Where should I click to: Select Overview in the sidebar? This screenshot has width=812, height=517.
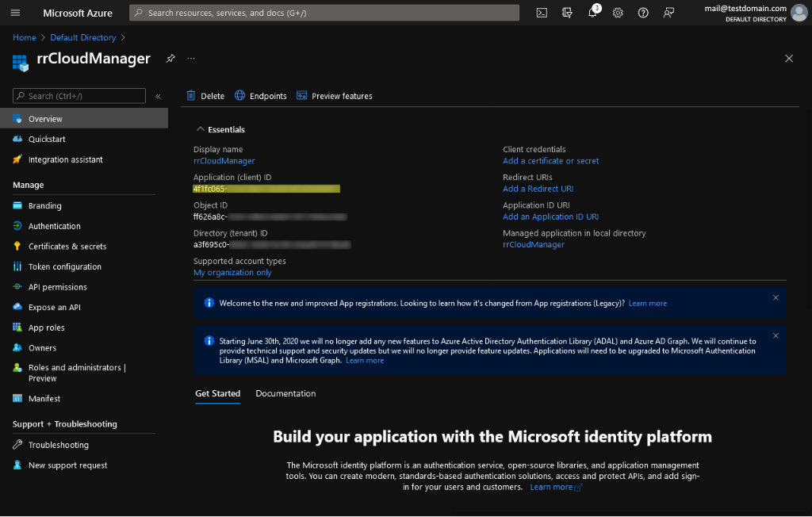(84, 119)
